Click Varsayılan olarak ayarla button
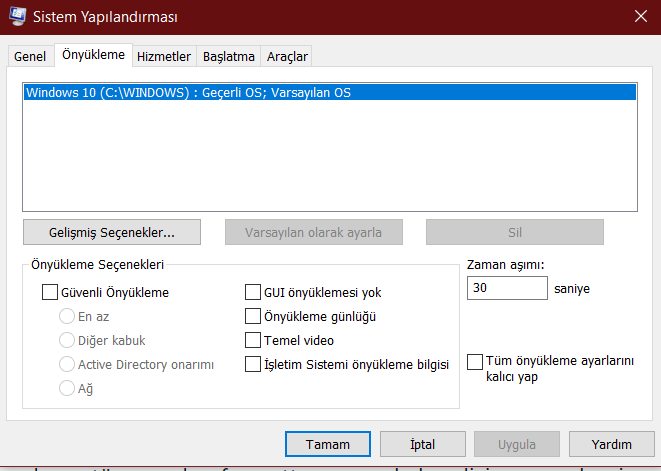661x471 pixels. tap(314, 232)
